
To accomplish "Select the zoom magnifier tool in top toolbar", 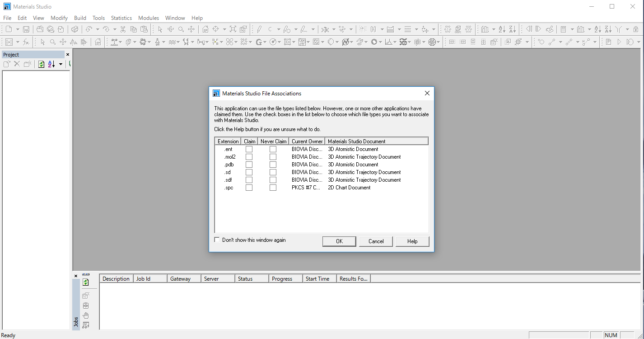I will (181, 29).
